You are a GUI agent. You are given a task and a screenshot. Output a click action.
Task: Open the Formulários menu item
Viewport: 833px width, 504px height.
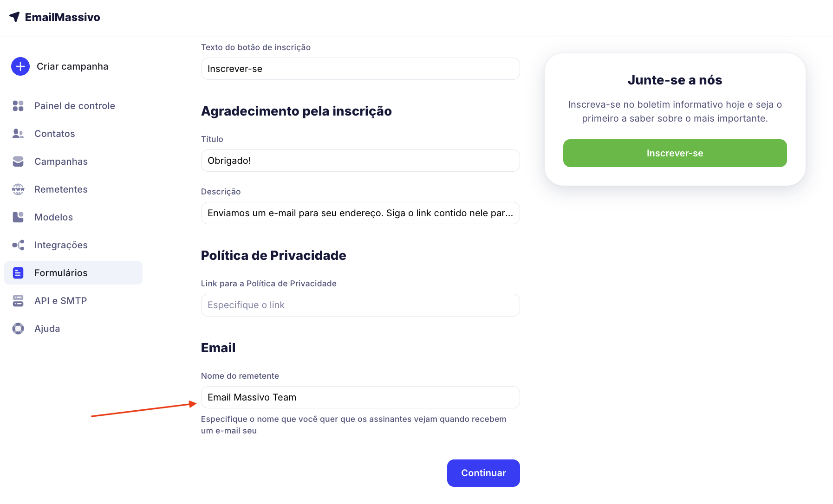coord(61,273)
